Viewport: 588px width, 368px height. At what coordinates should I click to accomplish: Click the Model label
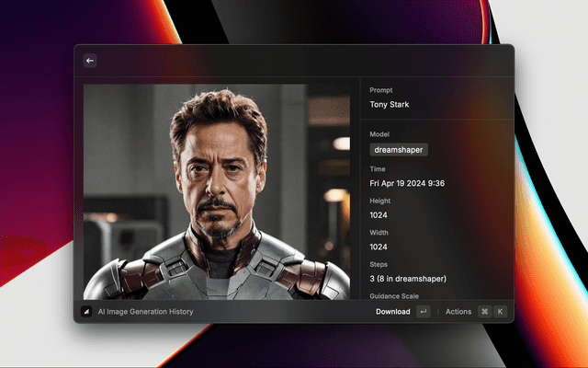coord(380,134)
